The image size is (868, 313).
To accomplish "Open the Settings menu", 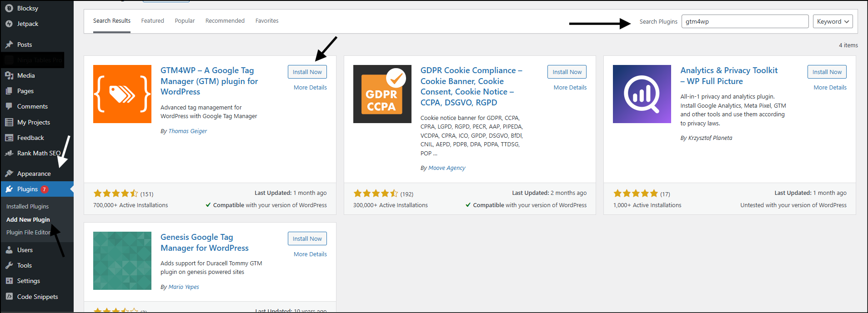I will click(37, 281).
